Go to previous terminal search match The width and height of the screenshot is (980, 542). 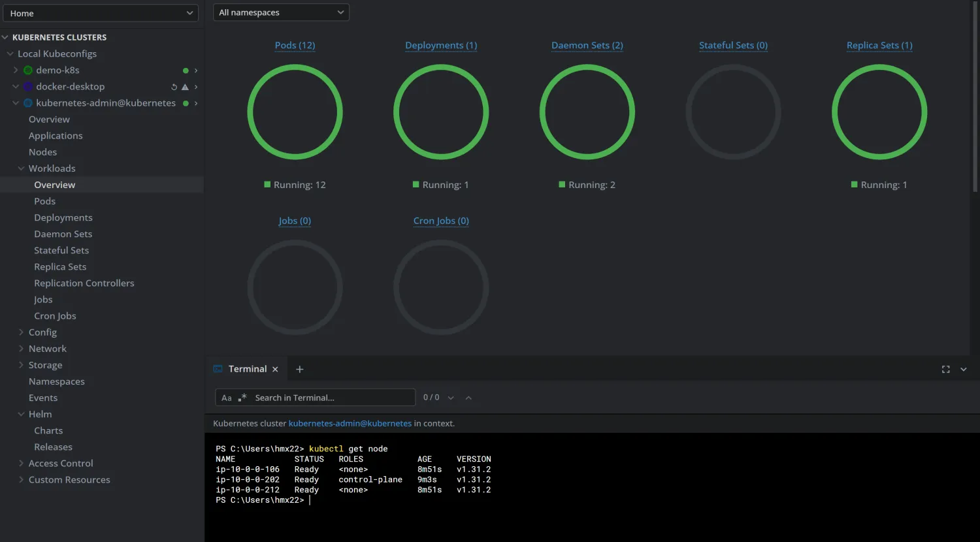[x=468, y=398]
